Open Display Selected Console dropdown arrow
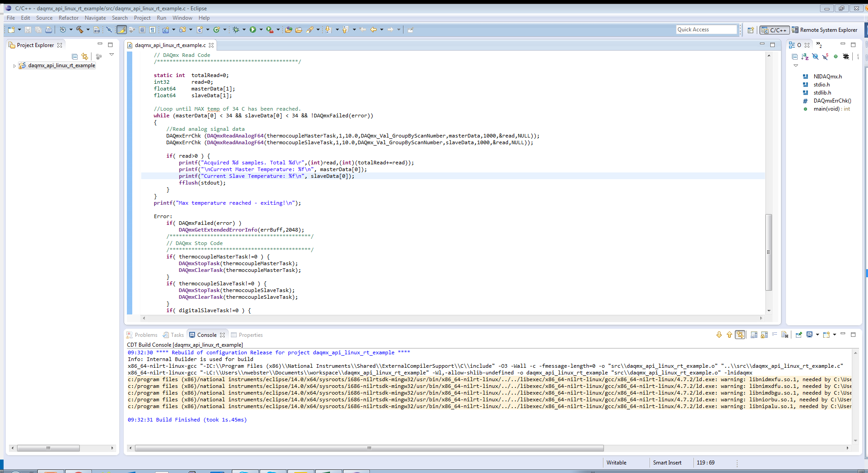This screenshot has width=868, height=473. tap(817, 335)
